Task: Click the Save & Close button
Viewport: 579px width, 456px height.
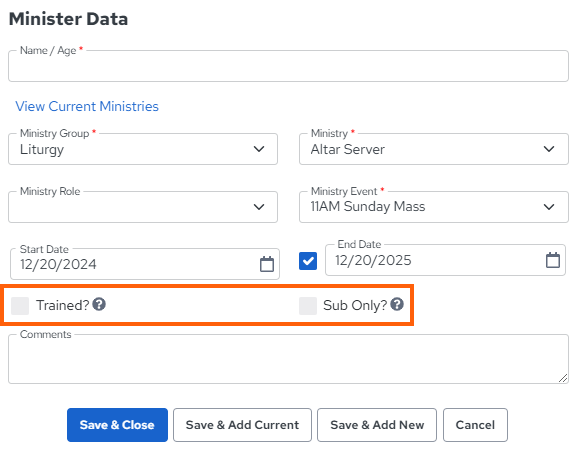Action: coord(117,425)
